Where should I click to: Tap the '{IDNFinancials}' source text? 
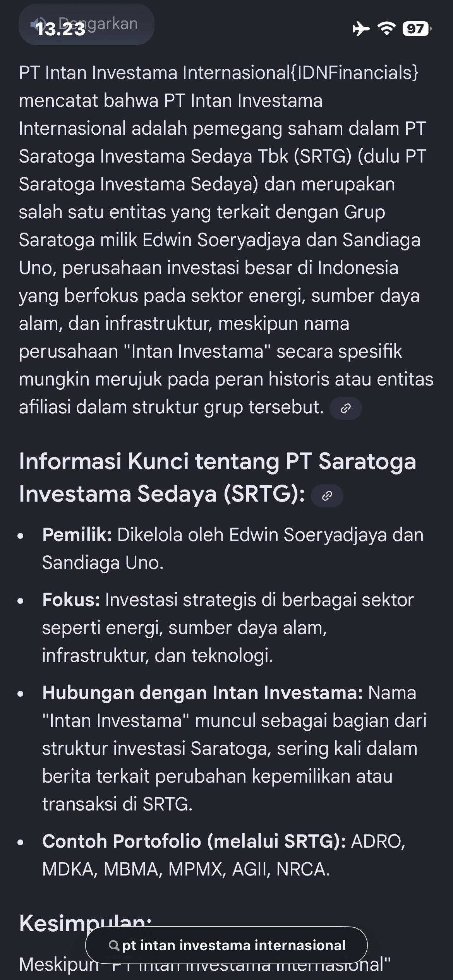[355, 73]
